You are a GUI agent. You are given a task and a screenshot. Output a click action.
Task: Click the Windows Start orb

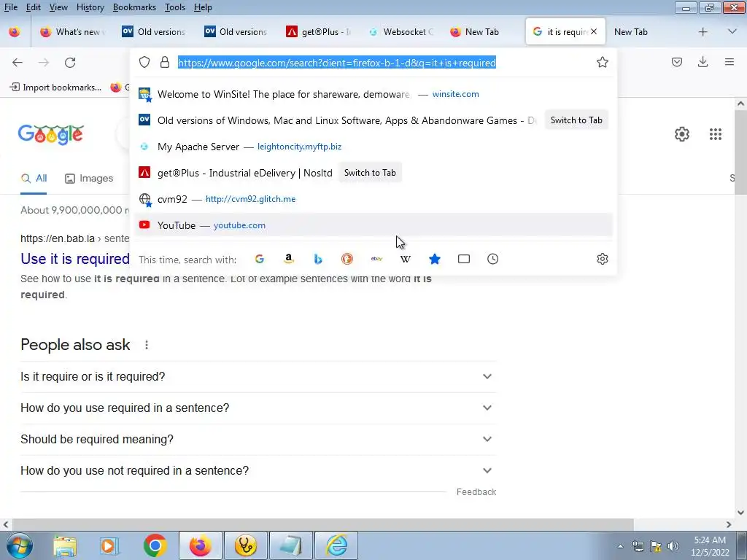click(20, 545)
